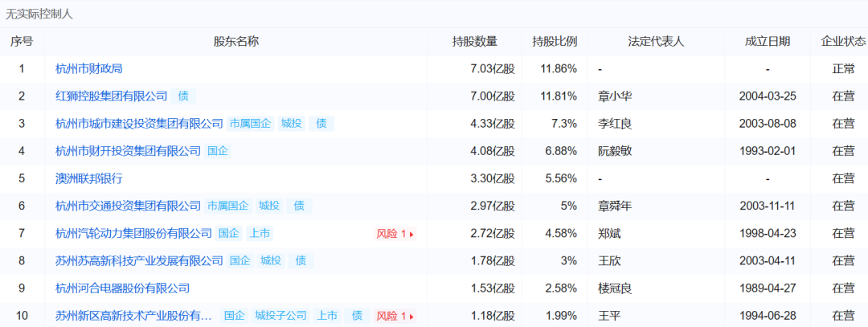This screenshot has height=327, width=868.
Task: Click 国企 tag on 苏州新区高新技术产业 row
Action: pos(235,316)
